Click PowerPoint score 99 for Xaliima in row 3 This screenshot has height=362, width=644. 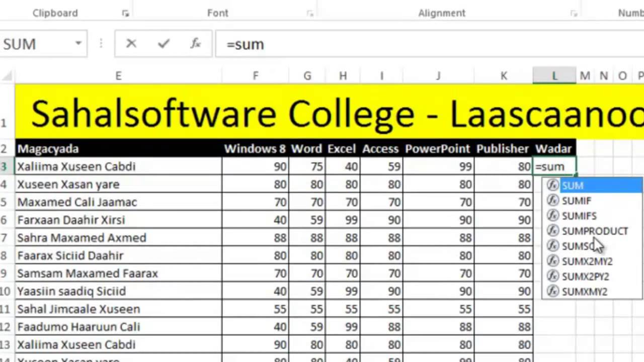click(438, 166)
